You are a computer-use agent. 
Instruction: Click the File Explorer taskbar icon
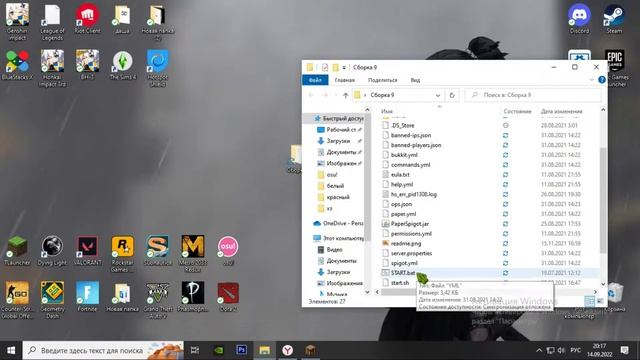click(x=264, y=350)
